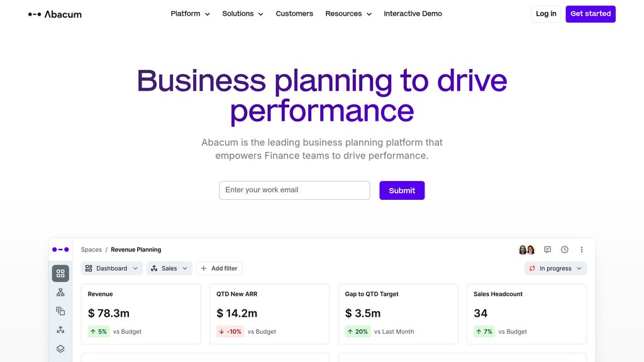Open the three-dot more options menu
644x362 pixels.
click(x=582, y=250)
